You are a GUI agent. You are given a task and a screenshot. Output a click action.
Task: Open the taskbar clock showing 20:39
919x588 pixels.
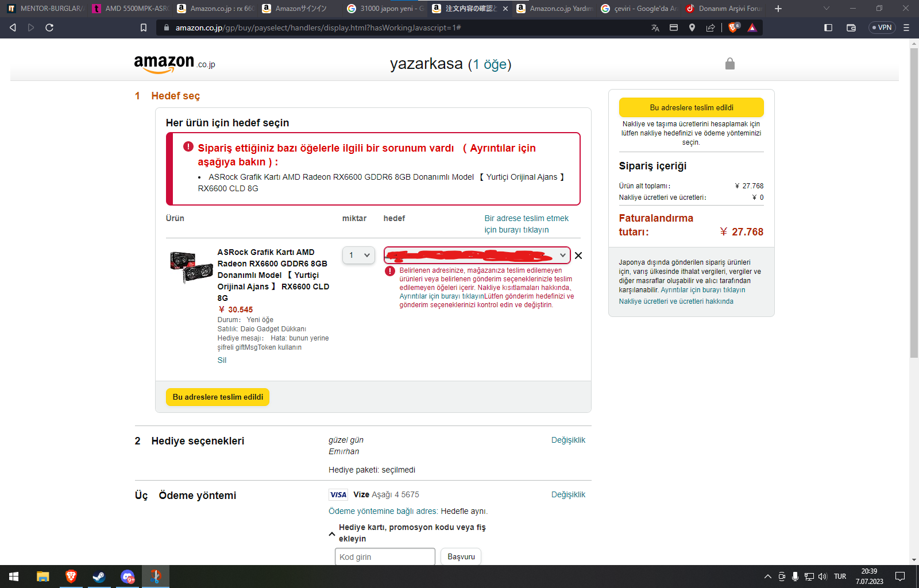coord(869,577)
